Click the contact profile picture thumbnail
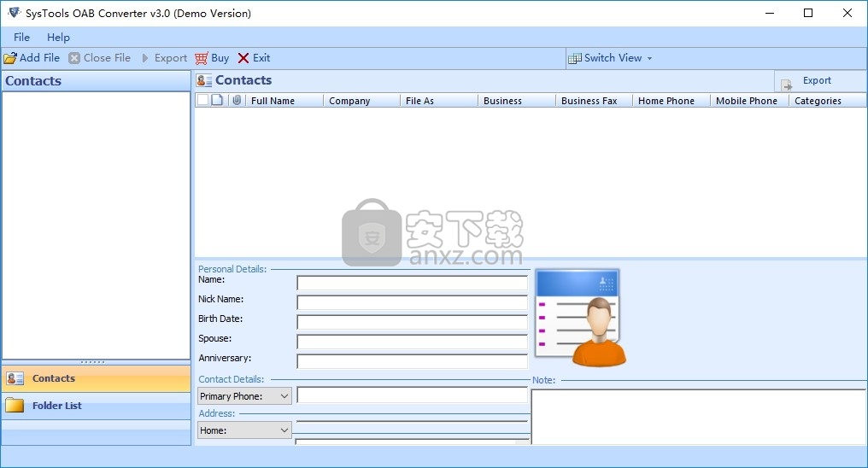 coord(580,318)
